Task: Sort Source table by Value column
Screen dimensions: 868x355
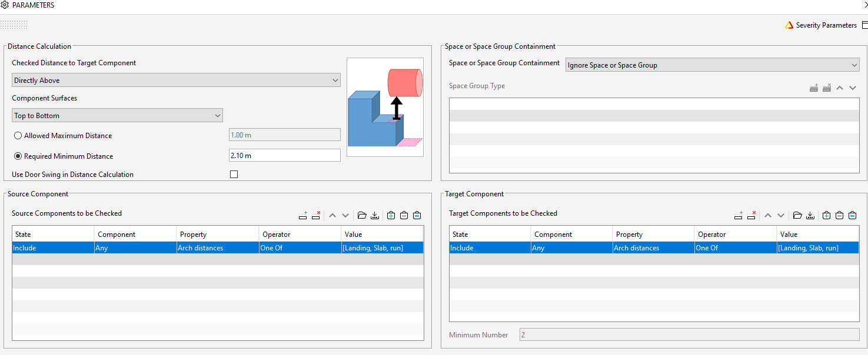Action: [383, 234]
